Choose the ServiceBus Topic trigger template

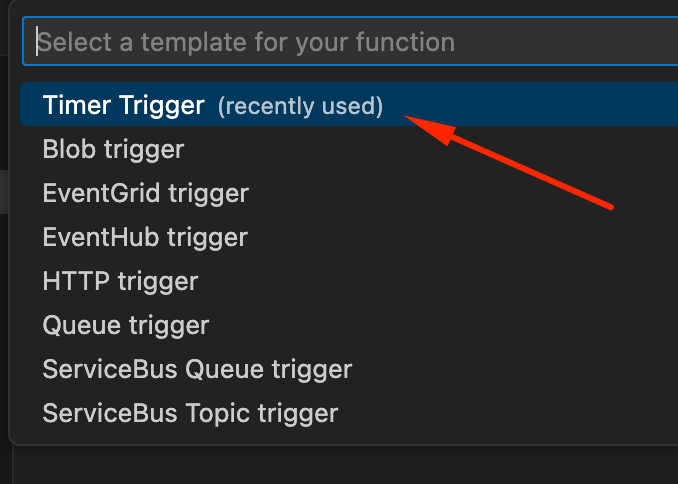pyautogui.click(x=349, y=413)
